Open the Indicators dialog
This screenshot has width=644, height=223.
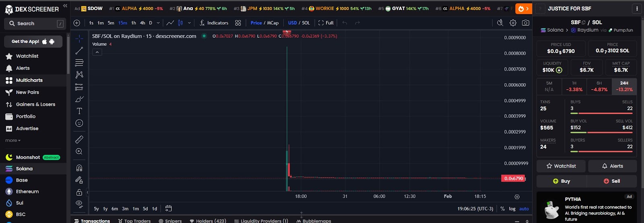214,23
